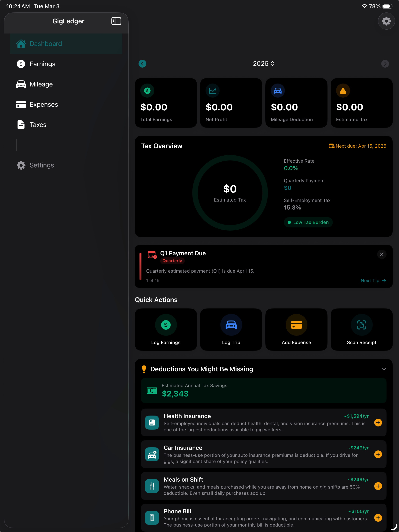Click the Add Expense quick action

pos(296,330)
